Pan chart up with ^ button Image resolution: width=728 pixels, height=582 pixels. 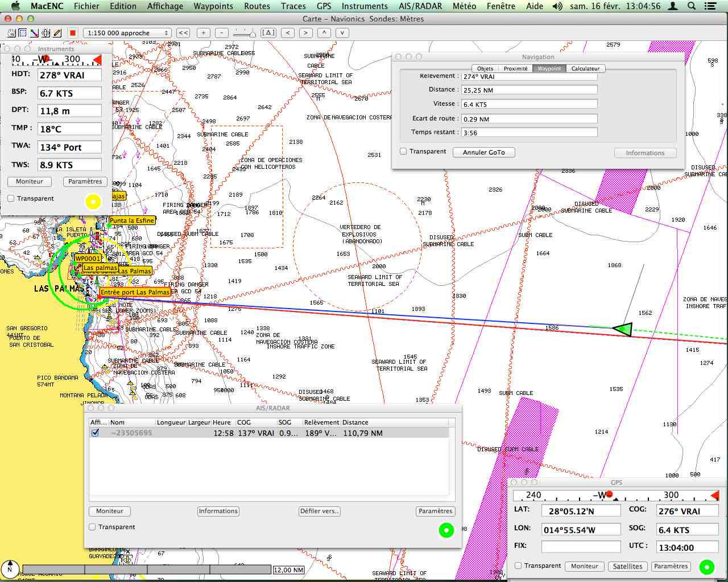pyautogui.click(x=324, y=33)
